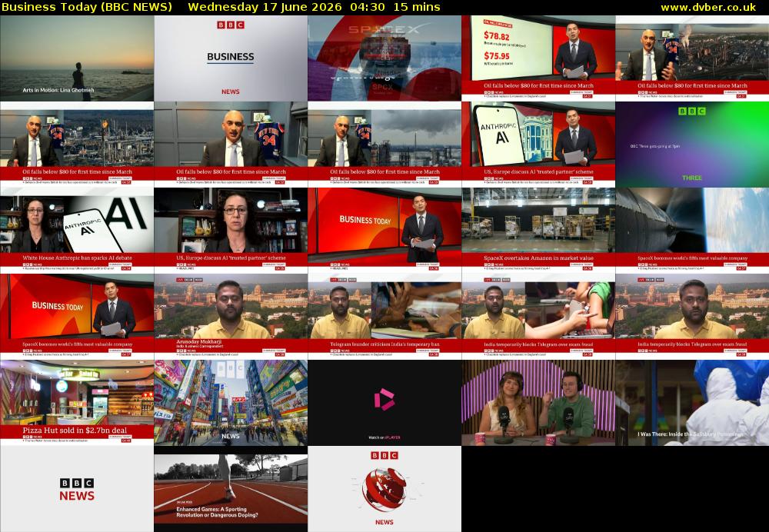
Task: Open the 'Pizza Hut sold in $2.7bn deal' thumbnail
Action: coord(77,403)
